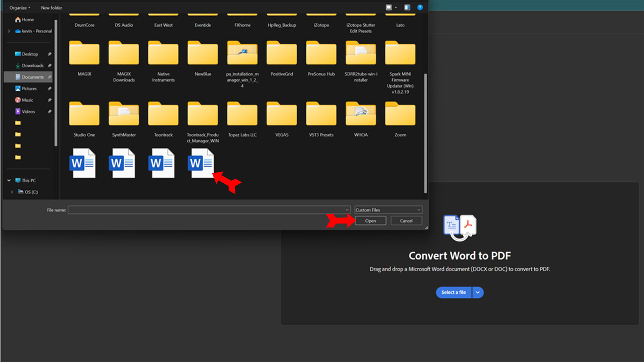Image resolution: width=644 pixels, height=362 pixels.
Task: Click the Cancel button
Action: click(x=406, y=221)
